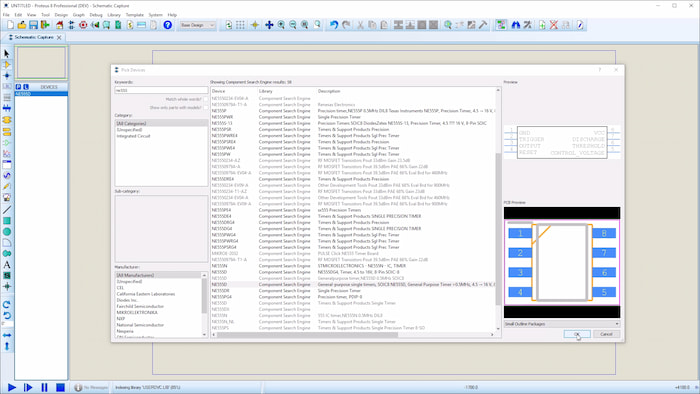Click the 'P' pick devices button
This screenshot has height=394, width=700.
18,87
